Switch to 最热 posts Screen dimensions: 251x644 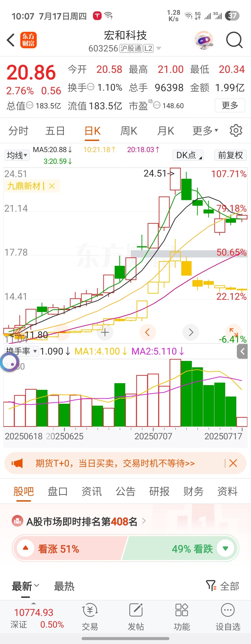tap(64, 586)
